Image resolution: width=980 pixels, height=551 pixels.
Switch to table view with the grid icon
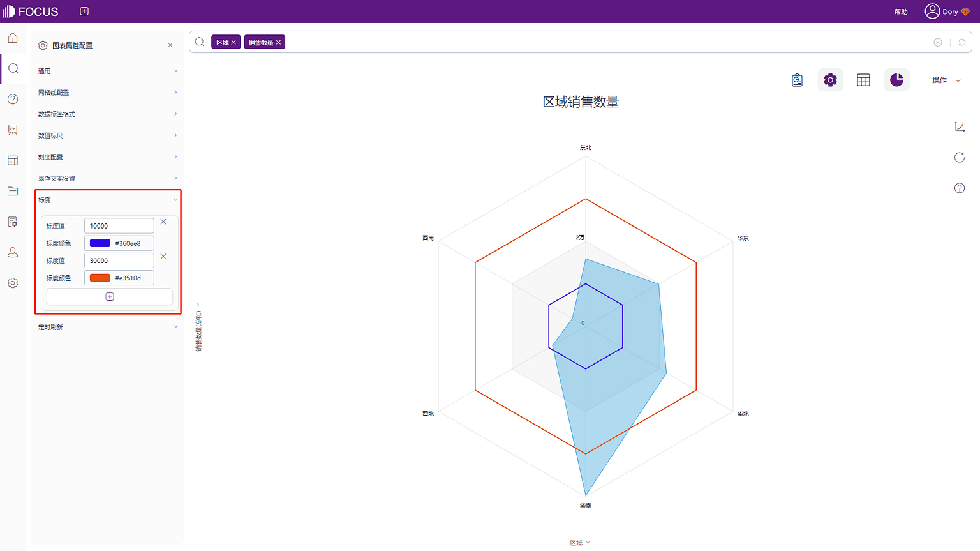click(x=863, y=80)
